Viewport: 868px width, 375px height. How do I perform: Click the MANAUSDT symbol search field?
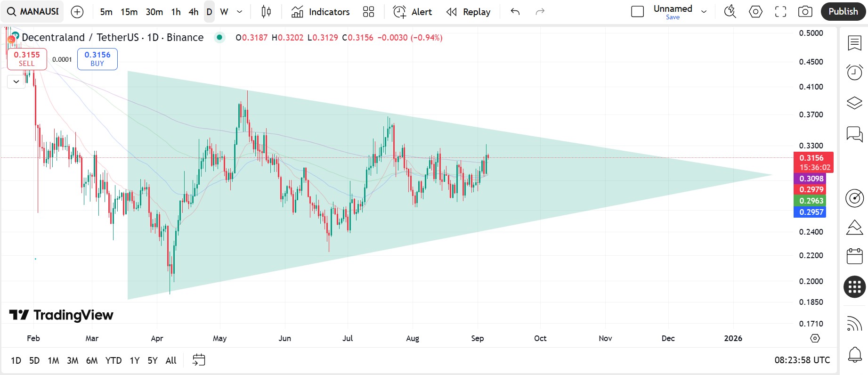33,12
